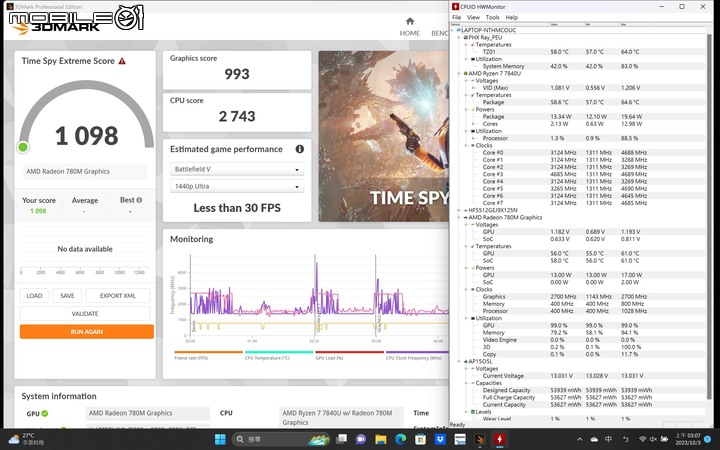The height and width of the screenshot is (450, 720).
Task: Switch to HWMonitor via its taskbar icon
Action: pos(499,439)
